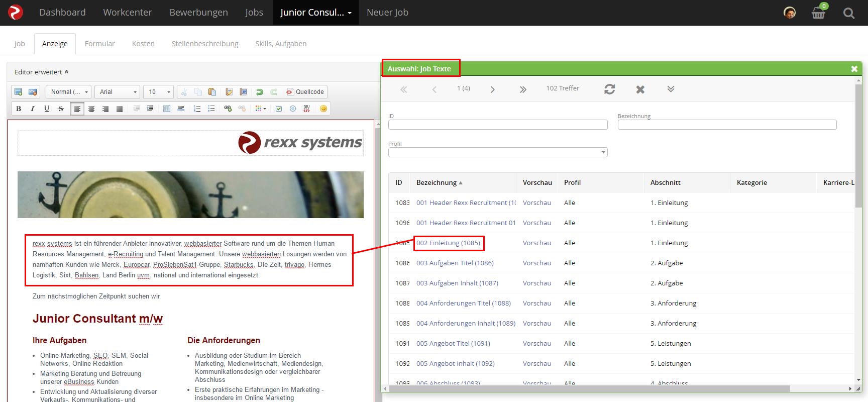This screenshot has height=402, width=868.
Task: Insert a radio button form element
Action: point(293,109)
